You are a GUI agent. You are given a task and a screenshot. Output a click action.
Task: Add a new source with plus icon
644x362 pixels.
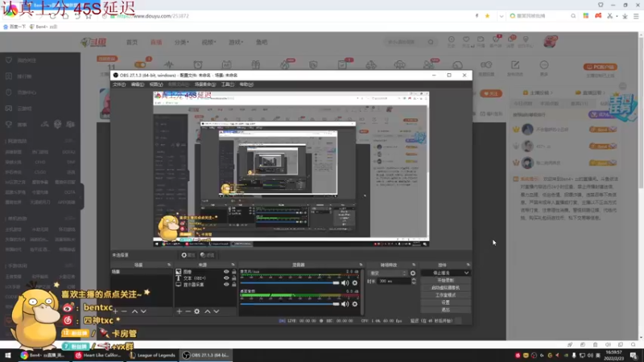pyautogui.click(x=179, y=311)
